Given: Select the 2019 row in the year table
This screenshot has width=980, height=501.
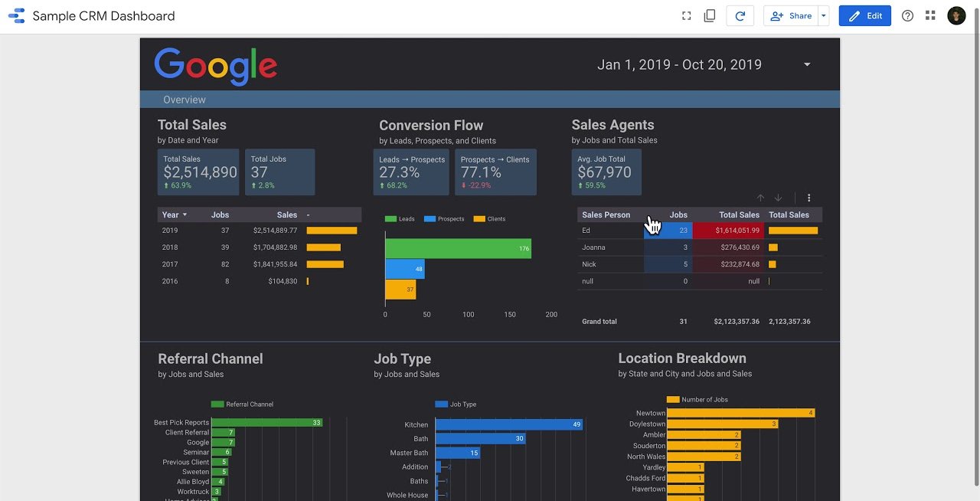Looking at the screenshot, I should click(259, 231).
